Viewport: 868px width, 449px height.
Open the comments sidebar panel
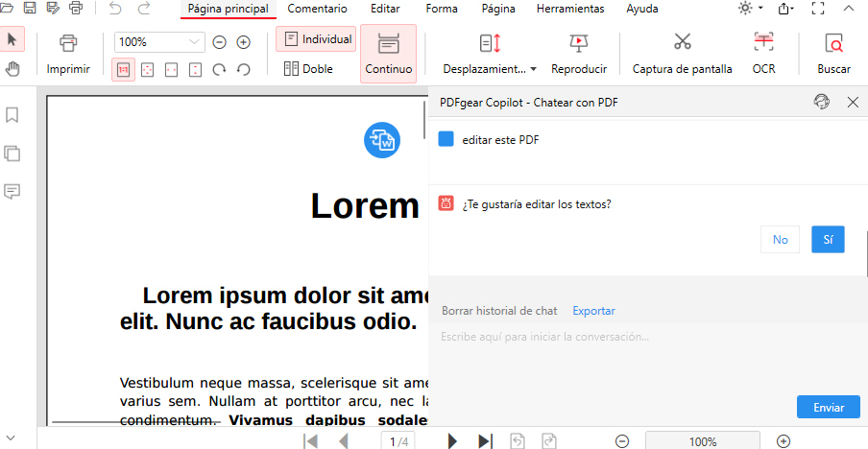pyautogui.click(x=12, y=192)
